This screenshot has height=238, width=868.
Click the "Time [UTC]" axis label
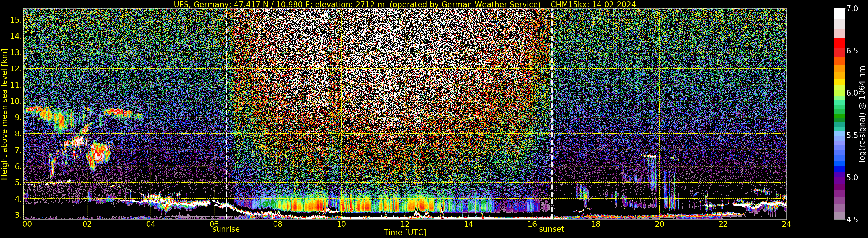coord(405,233)
